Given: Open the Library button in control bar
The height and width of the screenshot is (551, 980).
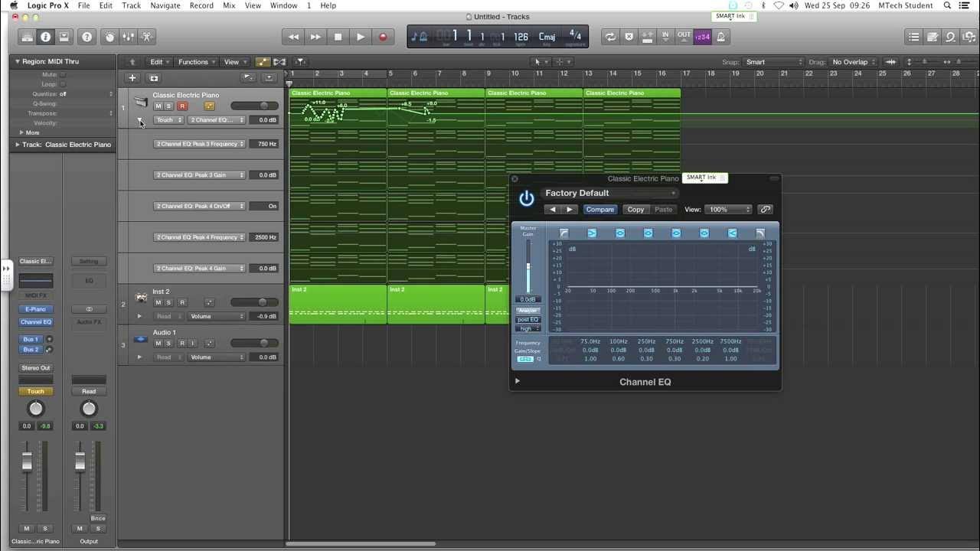Looking at the screenshot, I should (x=27, y=37).
